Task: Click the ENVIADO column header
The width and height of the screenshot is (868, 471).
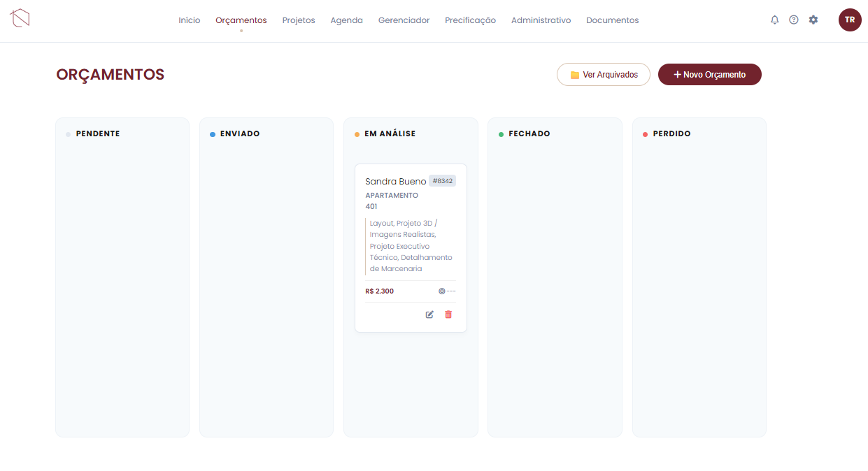Action: 240,133
